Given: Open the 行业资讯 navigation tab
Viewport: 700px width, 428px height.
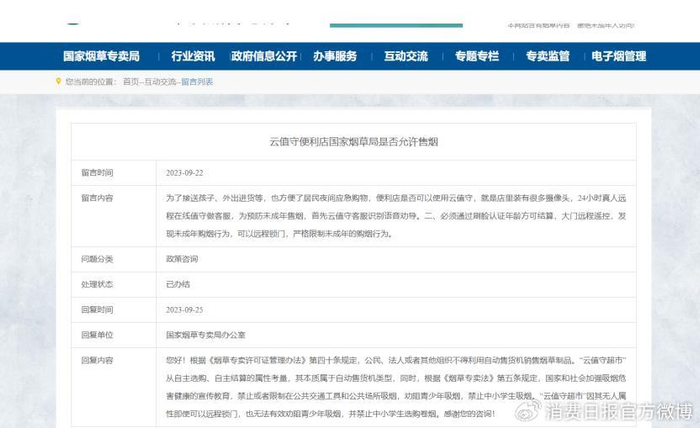Looking at the screenshot, I should (193, 56).
